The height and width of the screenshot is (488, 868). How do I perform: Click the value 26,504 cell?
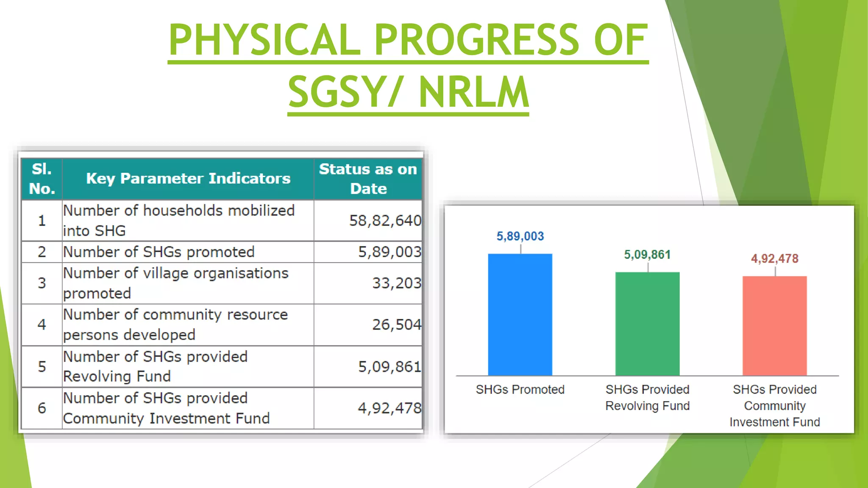[396, 324]
